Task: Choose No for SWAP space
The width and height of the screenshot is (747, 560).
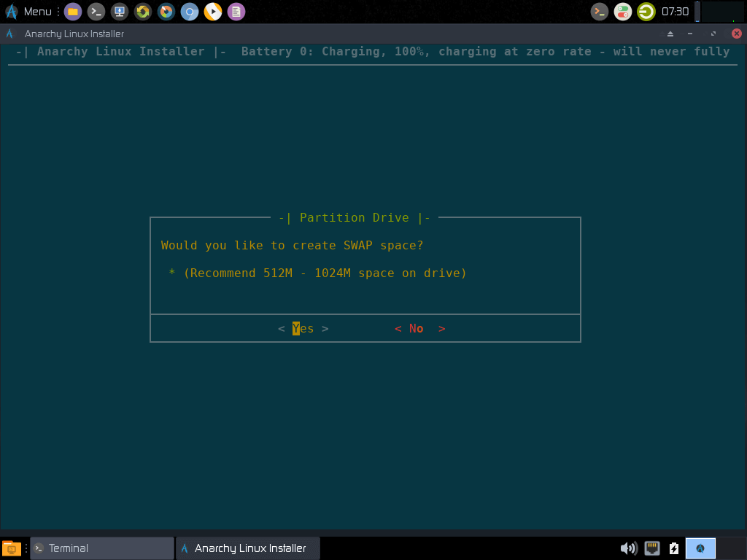Action: (419, 329)
